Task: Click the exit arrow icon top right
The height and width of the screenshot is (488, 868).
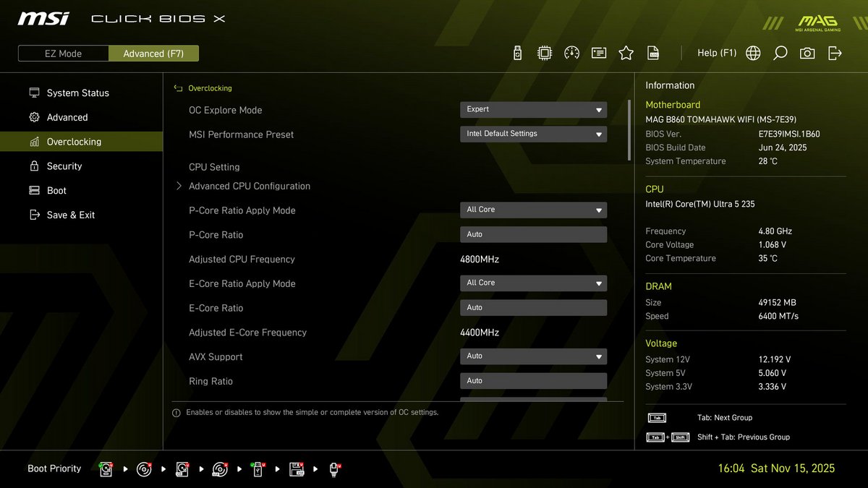Action: (835, 52)
